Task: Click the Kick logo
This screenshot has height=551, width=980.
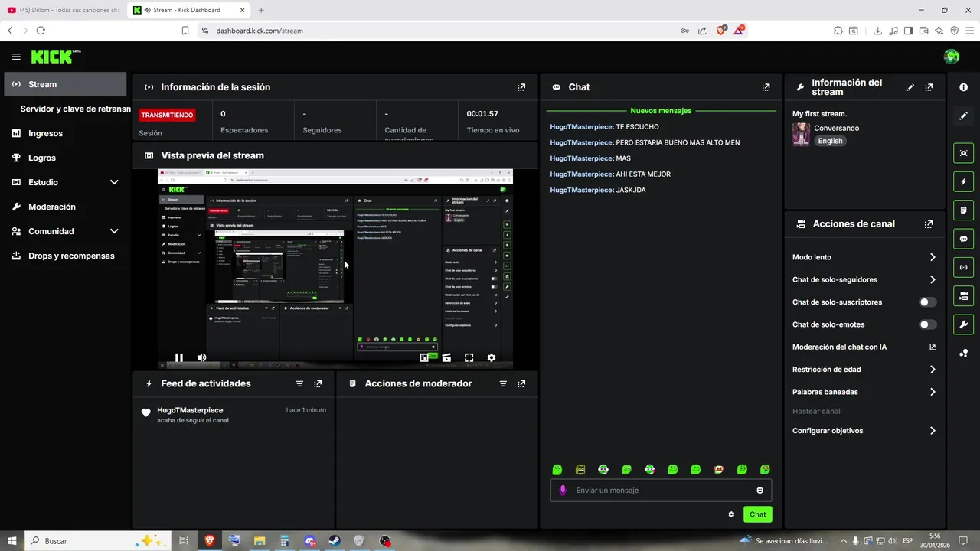Action: 56,57
